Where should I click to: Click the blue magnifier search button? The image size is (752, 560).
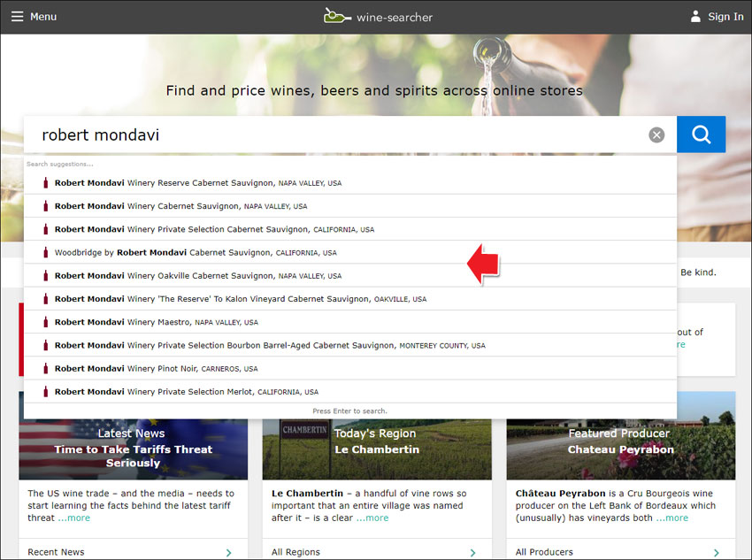(701, 134)
